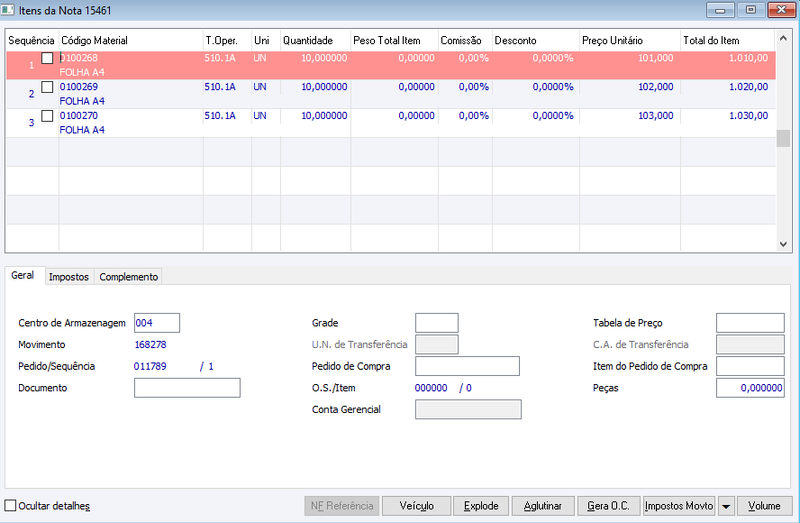
Task: Enable the Ocultar detalhes checkbox
Action: [x=10, y=506]
